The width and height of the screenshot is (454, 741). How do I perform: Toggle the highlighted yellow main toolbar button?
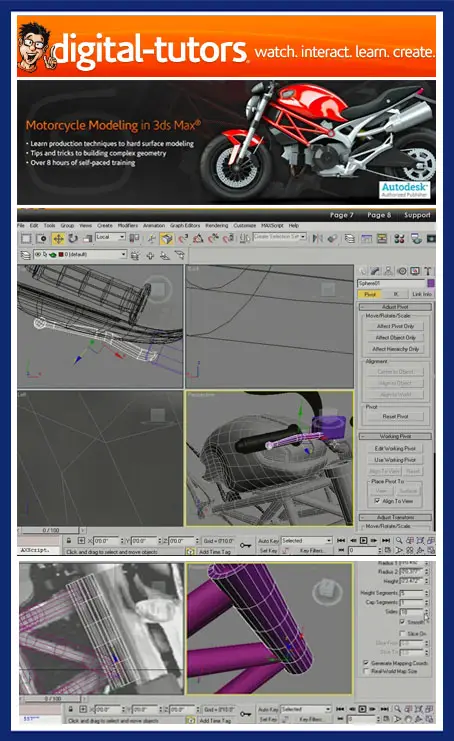tap(166, 239)
